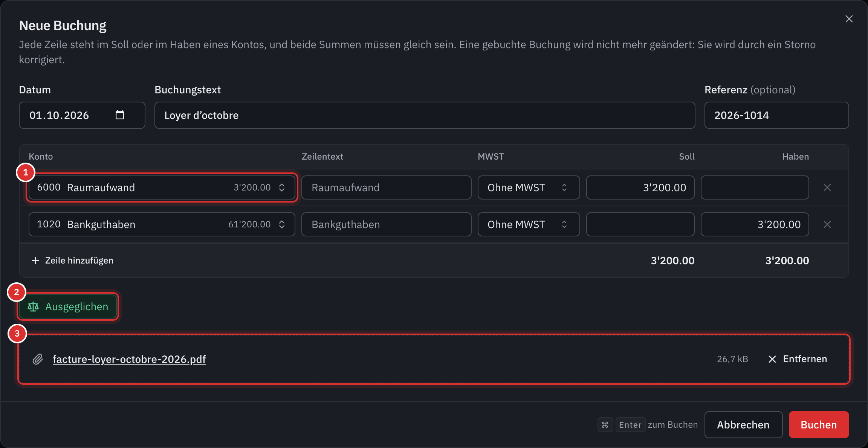Open the 6000 Raumaufwand account selector
868x448 pixels.
coord(162,187)
